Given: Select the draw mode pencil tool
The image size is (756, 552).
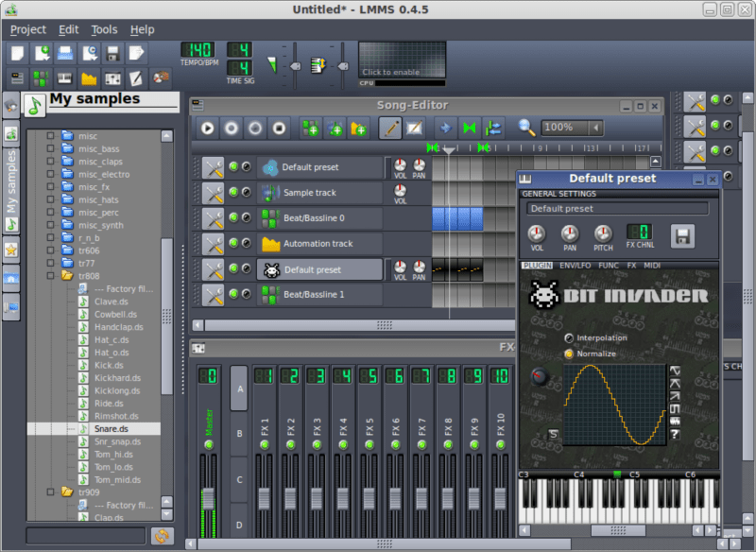Looking at the screenshot, I should point(390,129).
